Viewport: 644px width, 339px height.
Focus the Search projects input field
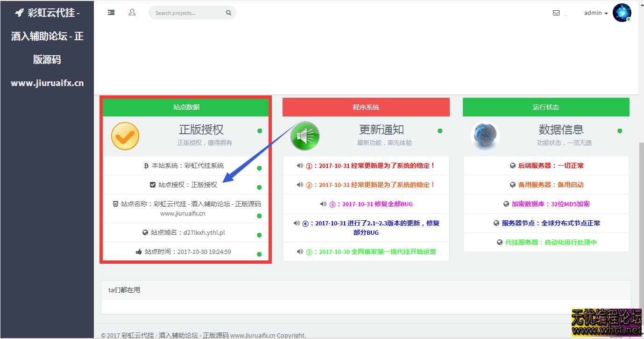coord(192,13)
